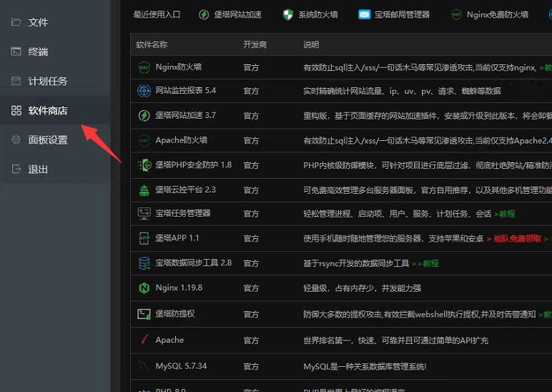Viewport: 552px width, 392px height.
Task: Click the 教程 link in 宝塔任务管理器 row
Action: click(507, 214)
